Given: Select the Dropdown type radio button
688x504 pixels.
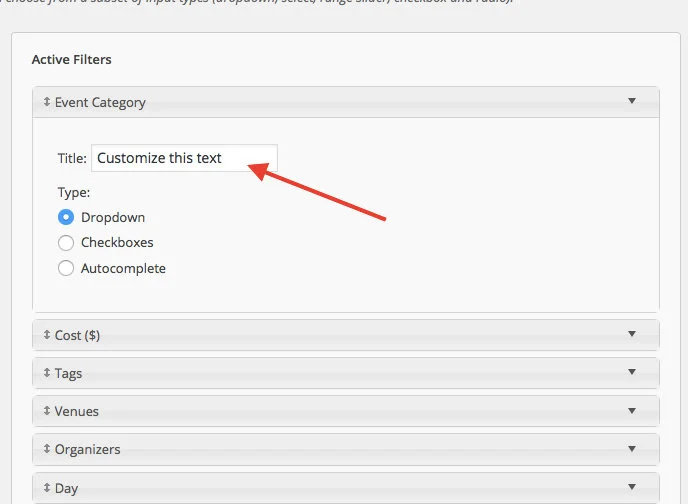Looking at the screenshot, I should (66, 217).
